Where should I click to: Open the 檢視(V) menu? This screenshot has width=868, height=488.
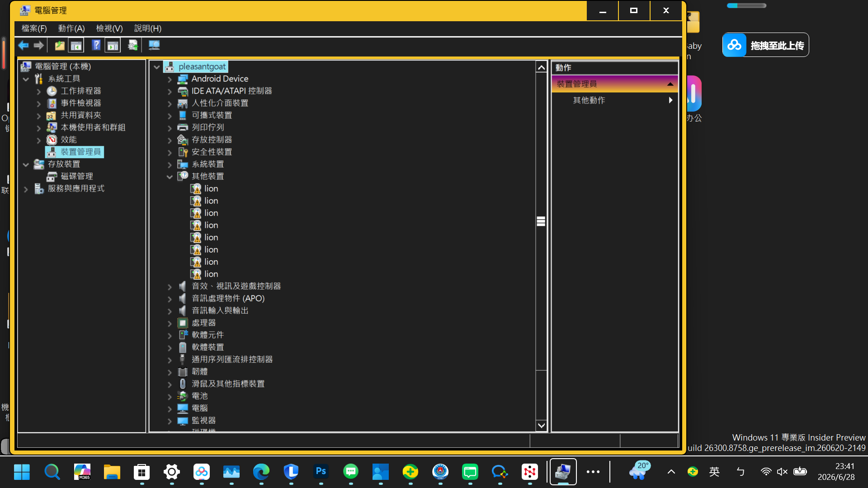coord(109,28)
